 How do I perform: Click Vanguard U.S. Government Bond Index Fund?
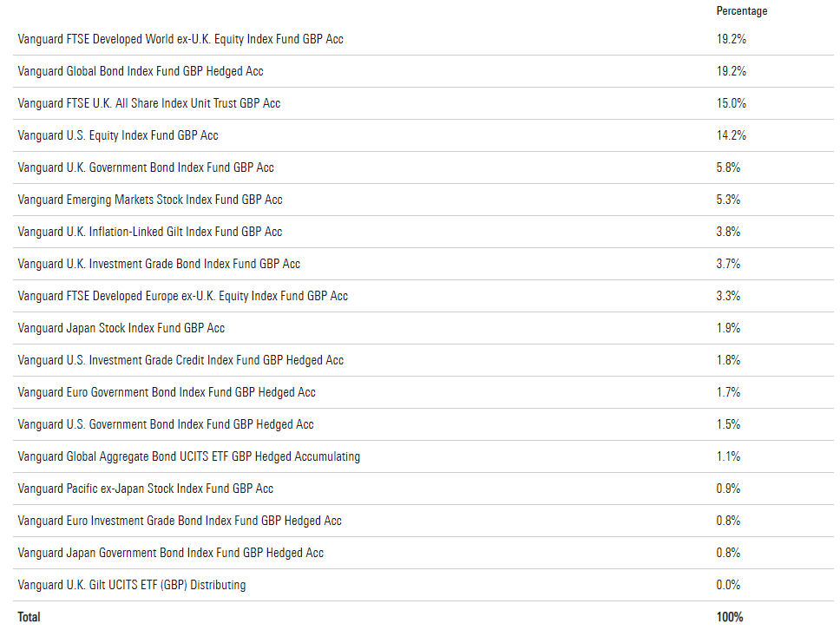coord(166,425)
